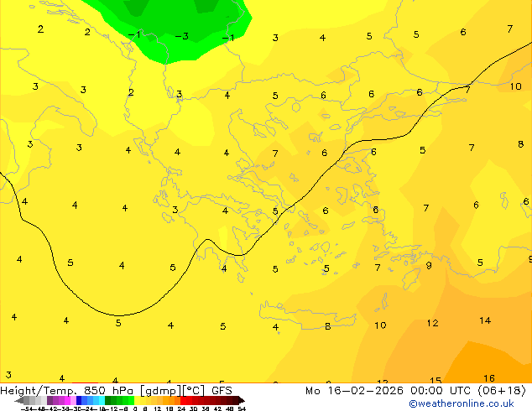Select the 'Height/Temp. 850 hPa' chart title

(67, 391)
